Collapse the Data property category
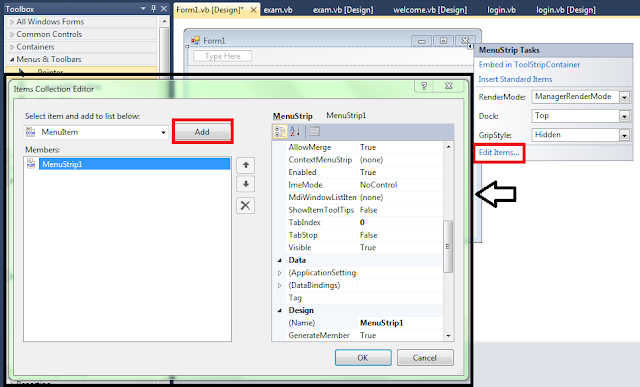640x387 pixels. tap(280, 260)
